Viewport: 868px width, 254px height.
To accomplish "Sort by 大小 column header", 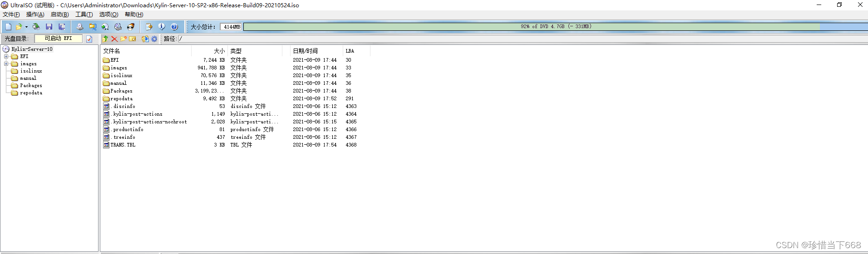I will [x=209, y=51].
